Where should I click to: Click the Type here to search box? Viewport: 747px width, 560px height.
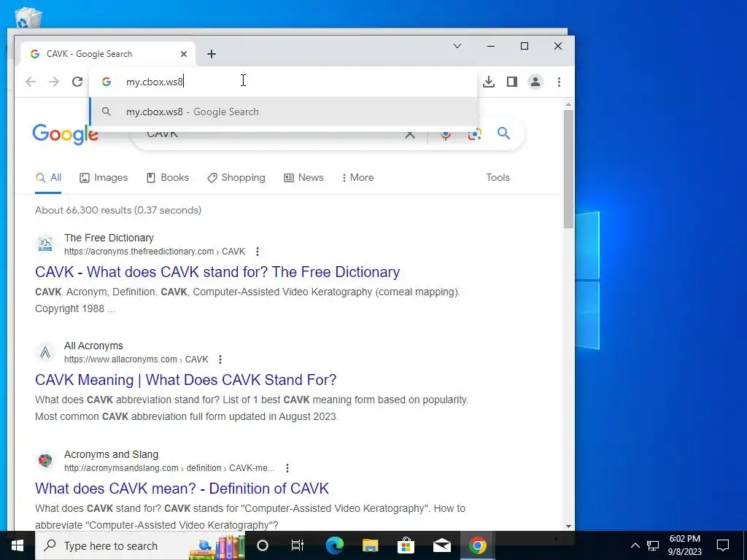(x=139, y=545)
